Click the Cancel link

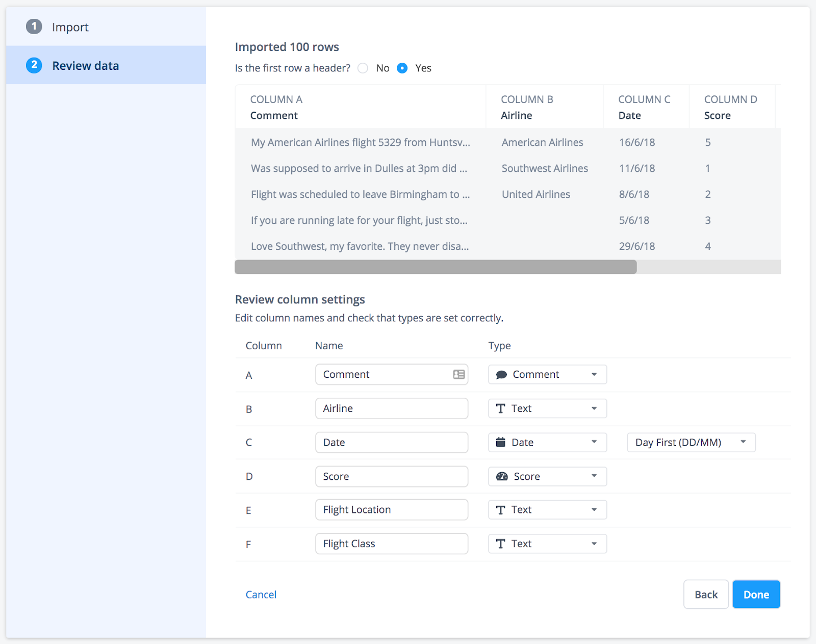[261, 594]
